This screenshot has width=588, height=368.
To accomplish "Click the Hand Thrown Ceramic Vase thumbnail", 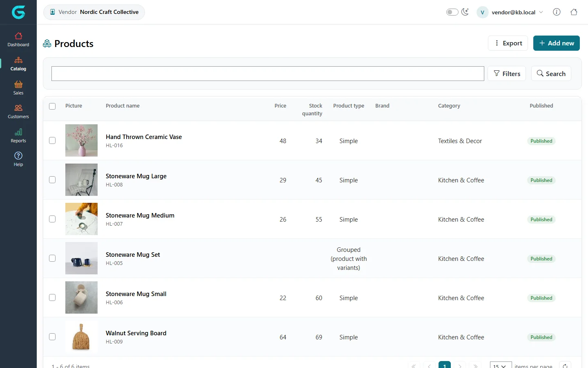I will click(81, 140).
